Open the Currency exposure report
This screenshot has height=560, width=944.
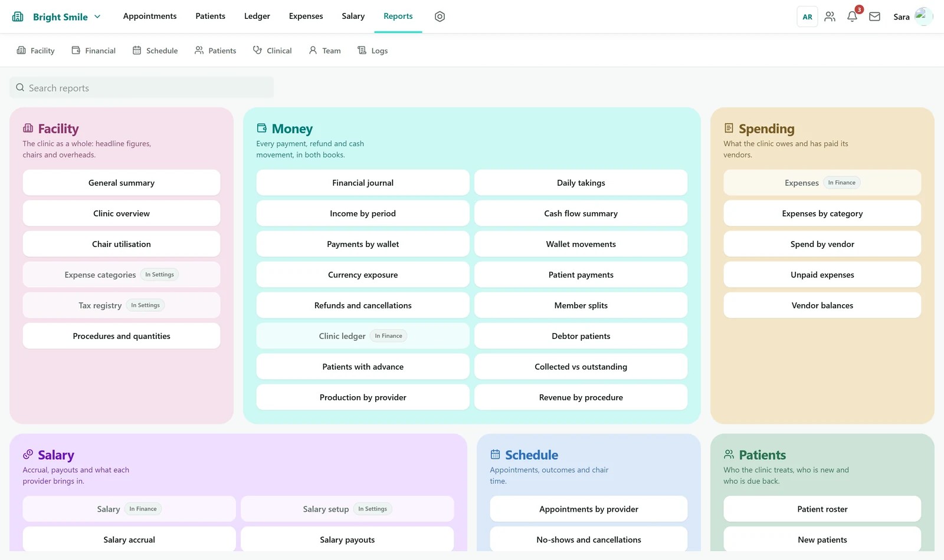(x=363, y=275)
